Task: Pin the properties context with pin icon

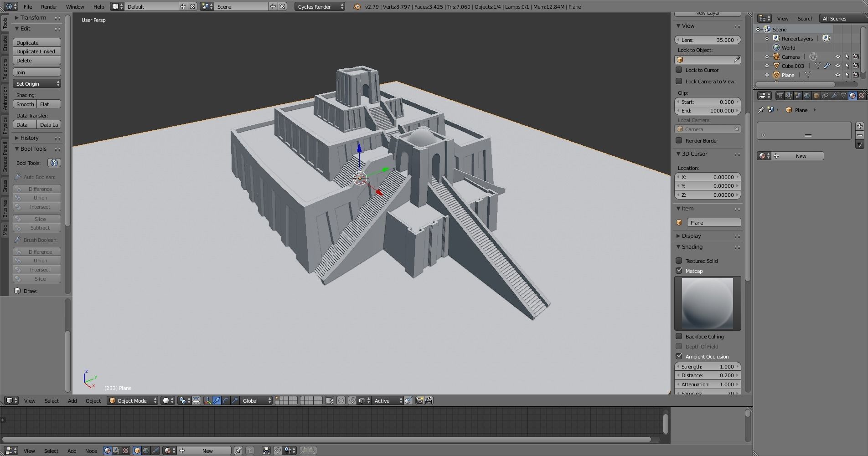Action: coord(760,110)
